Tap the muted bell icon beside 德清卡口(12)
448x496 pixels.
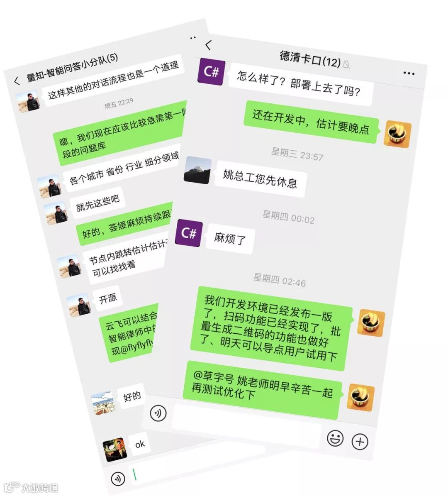(346, 64)
